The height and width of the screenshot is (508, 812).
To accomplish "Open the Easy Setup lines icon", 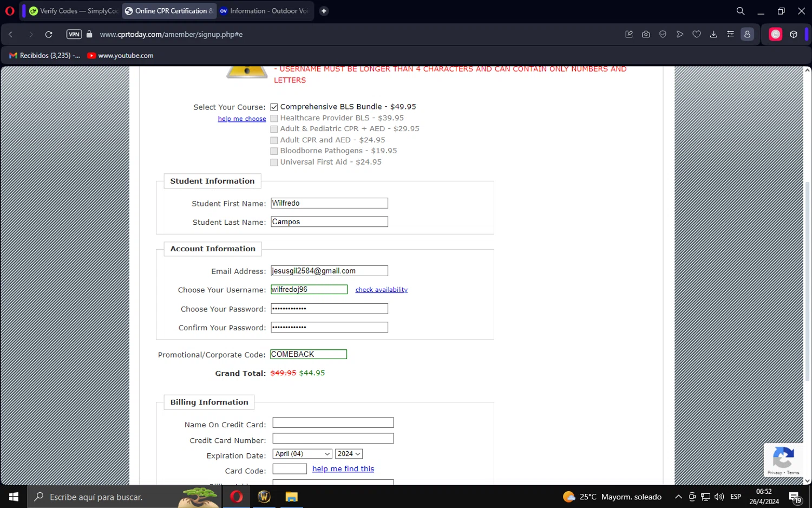I will (x=730, y=34).
